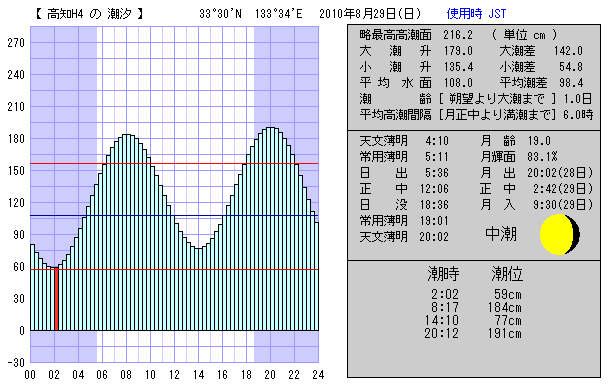610x385 pixels.
Task: Click the x-axis hour label 00
Action: pyautogui.click(x=30, y=375)
